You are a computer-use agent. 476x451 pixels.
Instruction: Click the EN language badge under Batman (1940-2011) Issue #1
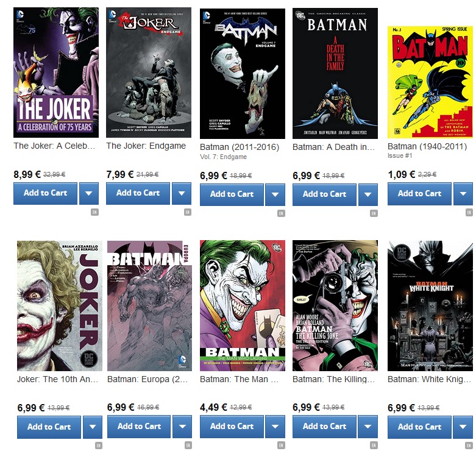[469, 213]
